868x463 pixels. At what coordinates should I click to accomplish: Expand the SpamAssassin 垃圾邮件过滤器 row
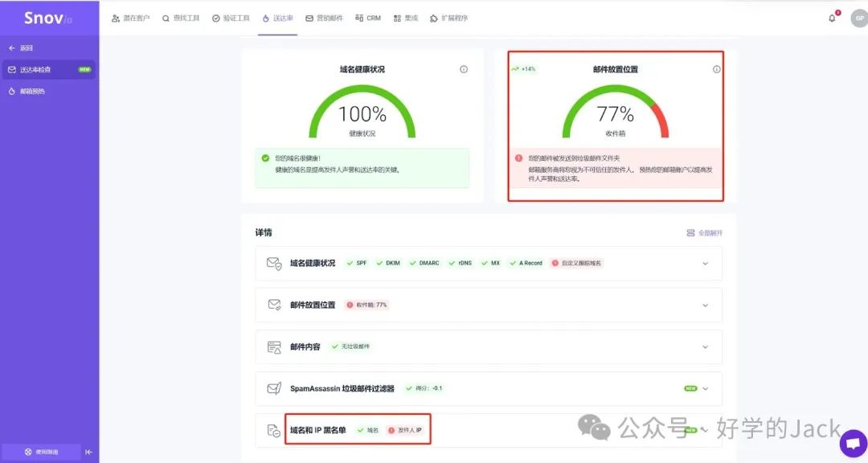489,388
